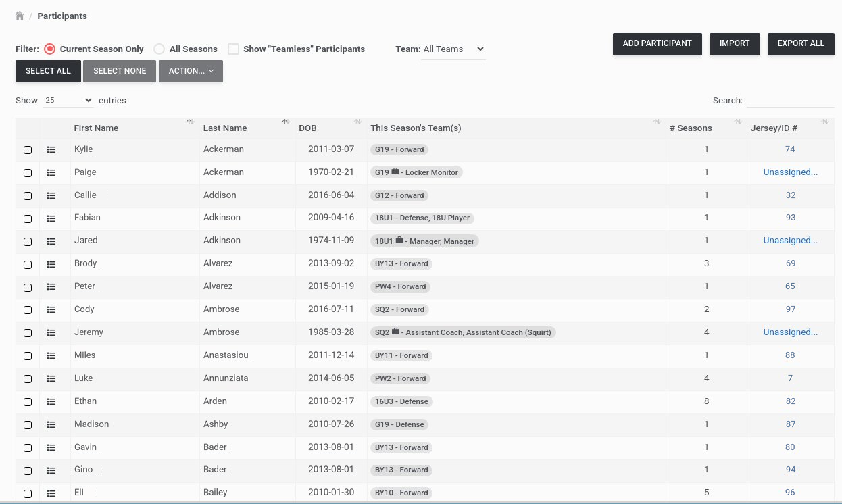Screen dimensions: 842x504
Task: Change the Show entries count dropdown
Action: click(68, 100)
